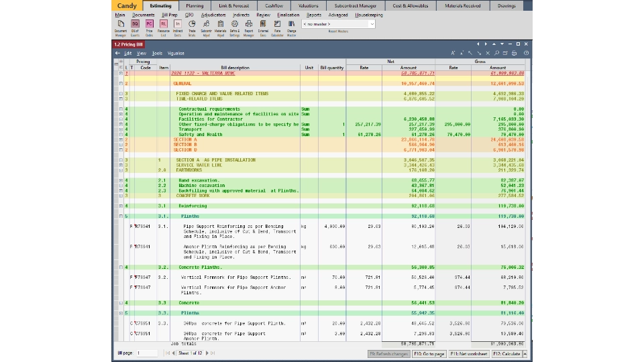Open the Tools menu in document window
The height and width of the screenshot is (362, 644).
(x=157, y=53)
